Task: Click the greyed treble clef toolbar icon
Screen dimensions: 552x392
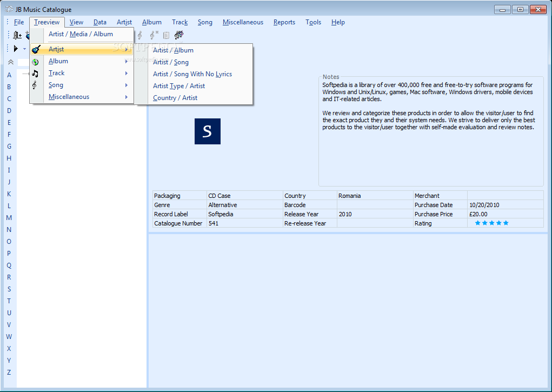Action: tap(140, 35)
